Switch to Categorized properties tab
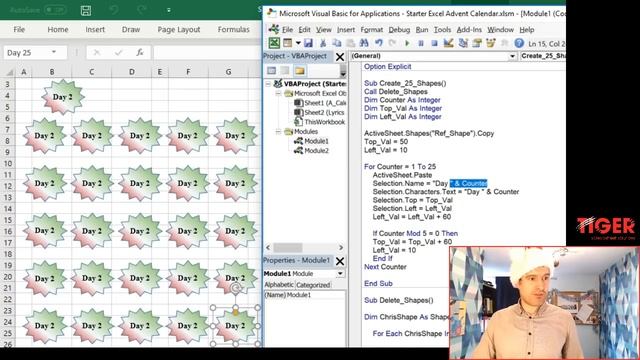The height and width of the screenshot is (360, 640). (313, 285)
